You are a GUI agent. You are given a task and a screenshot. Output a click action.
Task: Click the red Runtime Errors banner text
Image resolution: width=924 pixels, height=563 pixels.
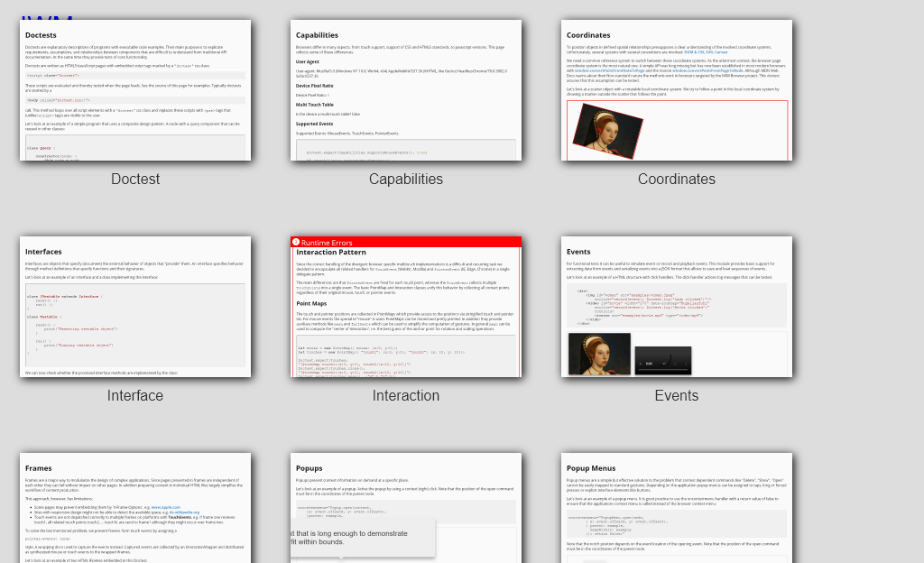point(327,243)
